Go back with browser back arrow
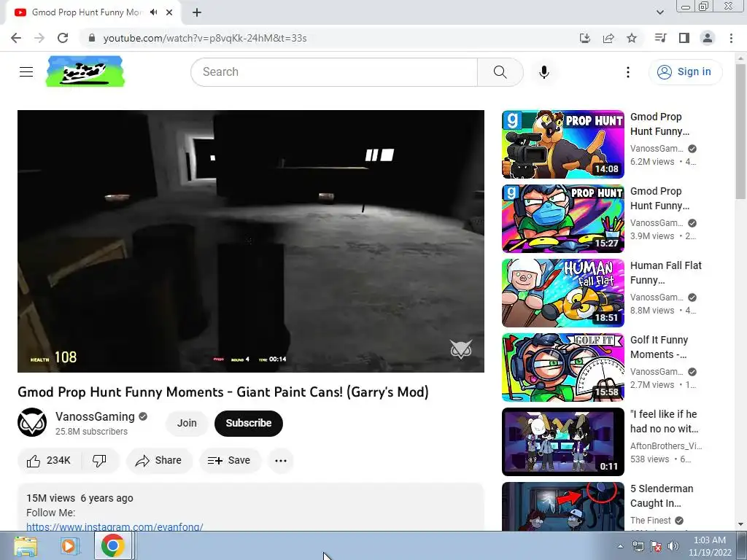Image resolution: width=747 pixels, height=560 pixels. (16, 38)
